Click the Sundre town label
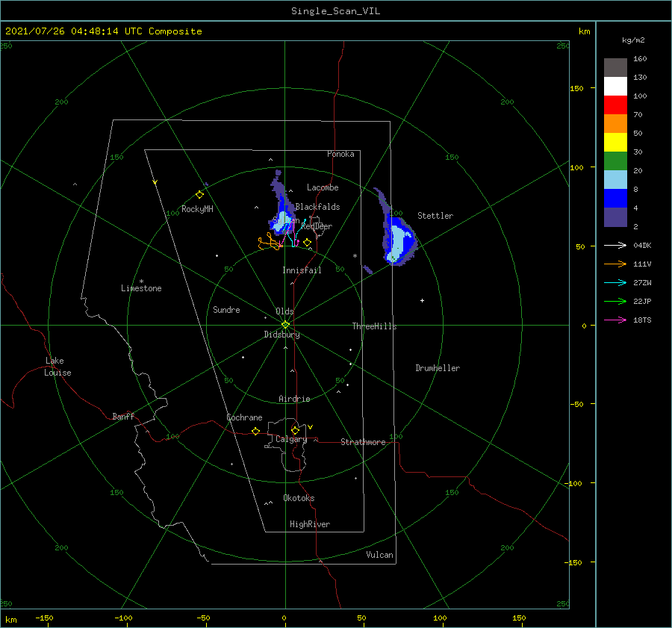Screen dimensions: 672x628 226,309
